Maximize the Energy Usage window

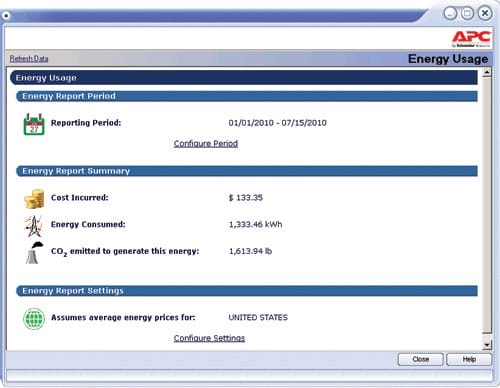point(467,13)
